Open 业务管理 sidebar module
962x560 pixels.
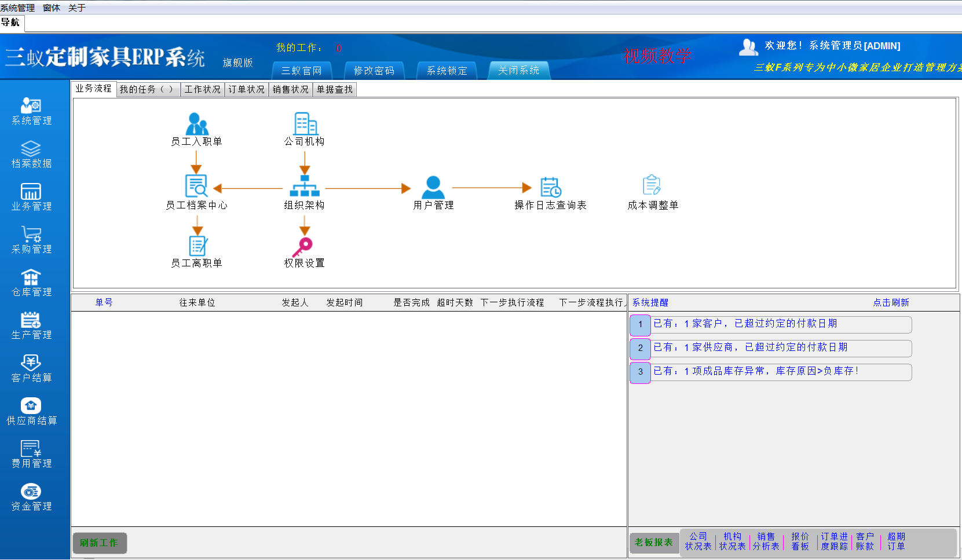pyautogui.click(x=31, y=197)
